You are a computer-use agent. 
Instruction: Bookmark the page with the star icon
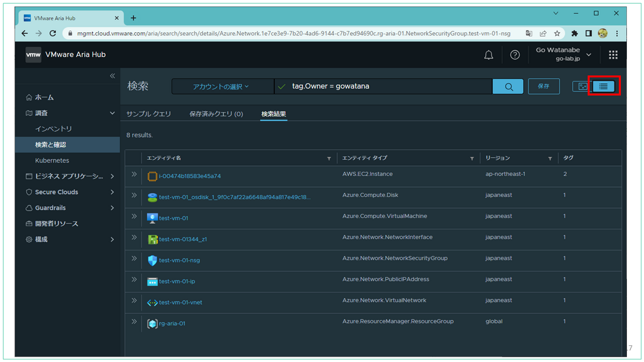click(557, 33)
